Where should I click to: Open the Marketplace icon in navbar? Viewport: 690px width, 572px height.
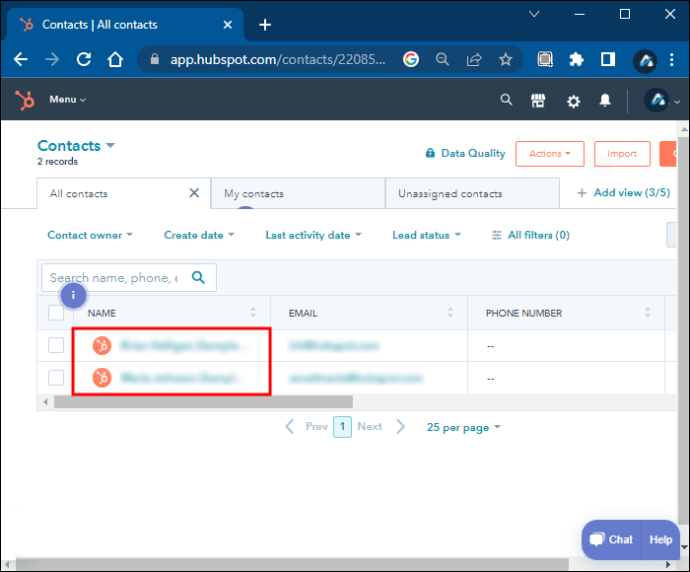tap(538, 100)
